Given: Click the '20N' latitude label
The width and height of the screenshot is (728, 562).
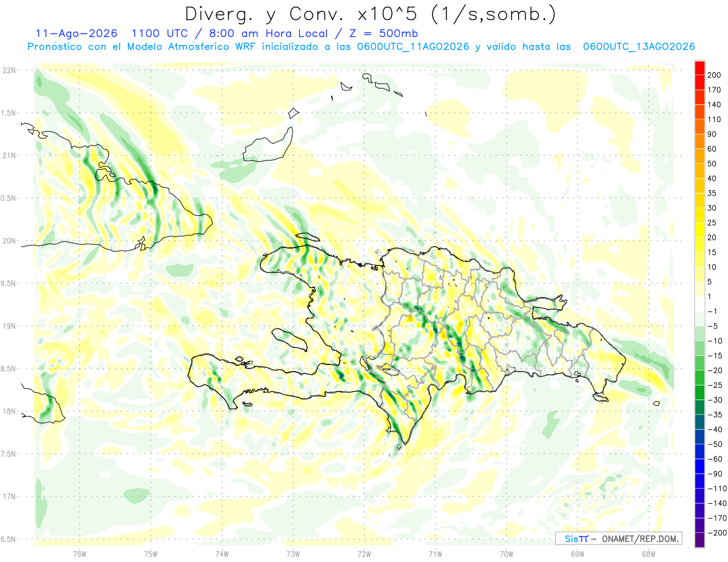Looking at the screenshot, I should (9, 241).
